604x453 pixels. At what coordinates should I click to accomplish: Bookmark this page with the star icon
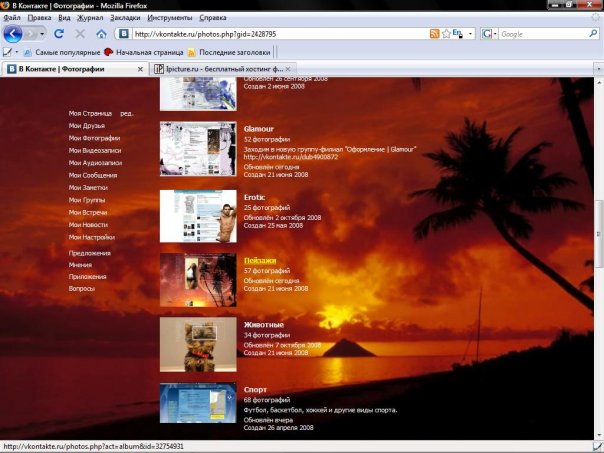446,34
